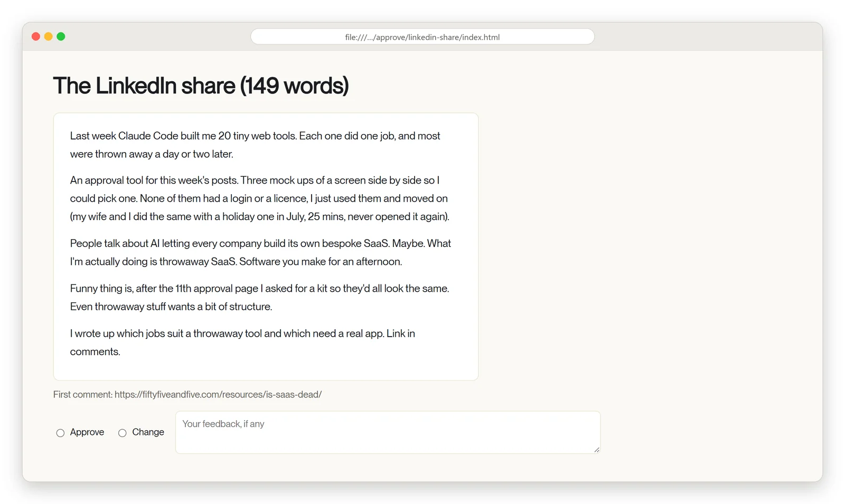Click the paragraph starting 'People talk about AI'

260,252
